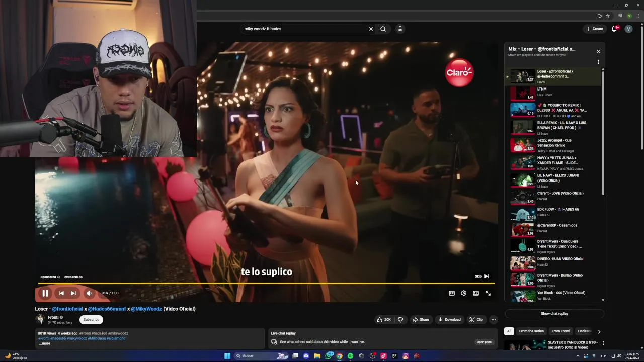The image size is (644, 362).
Task: Open Fronti channel avatar
Action: pos(40,319)
